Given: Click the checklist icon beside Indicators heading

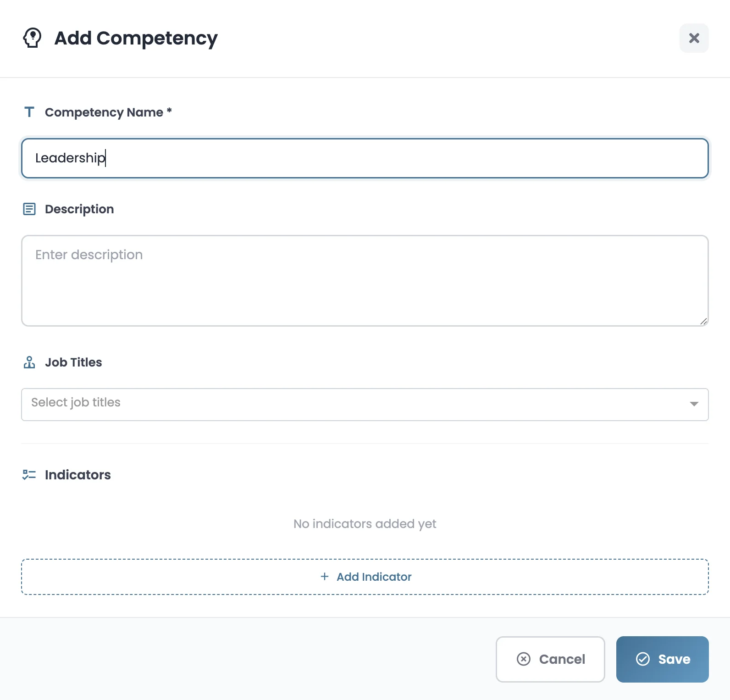Looking at the screenshot, I should 29,474.
